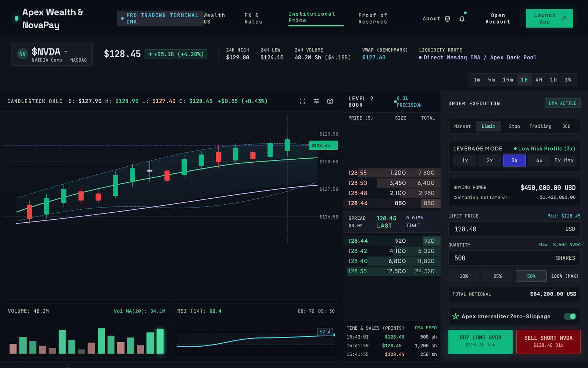Select the OCO order tab
The image size is (588, 368).
pyautogui.click(x=566, y=126)
